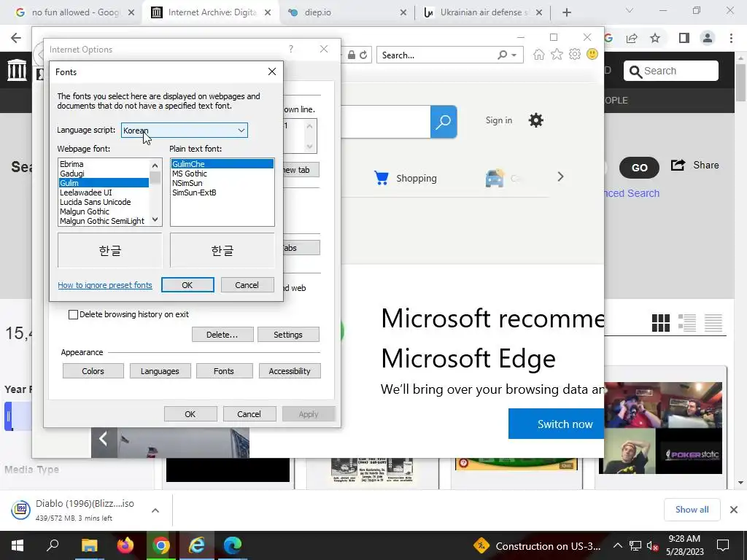
Task: Click blue search button on page
Action: [444, 122]
